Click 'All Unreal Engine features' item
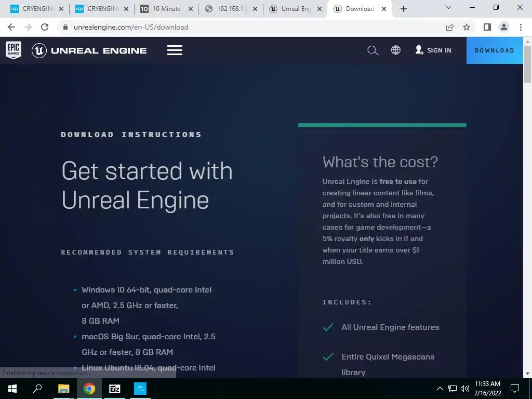The width and height of the screenshot is (532, 399). click(390, 327)
